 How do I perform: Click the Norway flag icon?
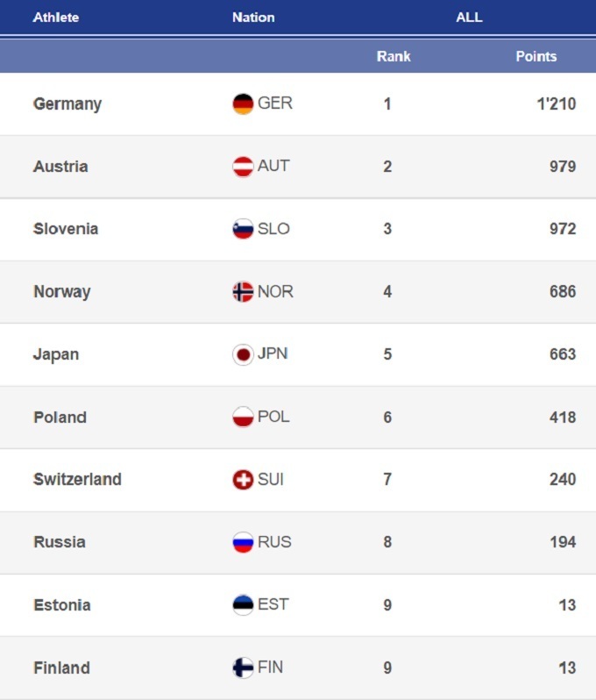(243, 292)
